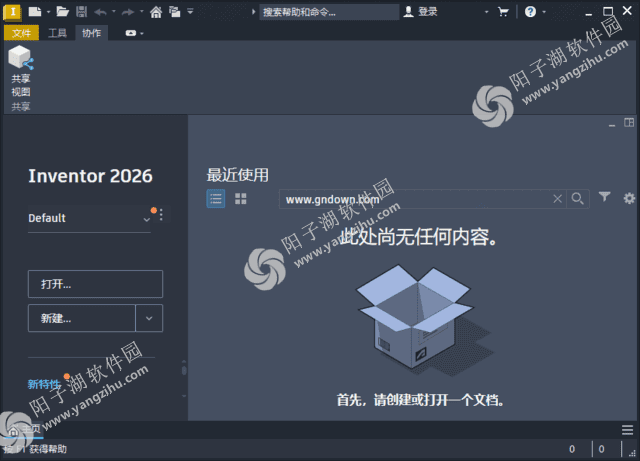Viewport: 640px width, 461px height.
Task: Expand the help dropdown arrow
Action: (544, 12)
